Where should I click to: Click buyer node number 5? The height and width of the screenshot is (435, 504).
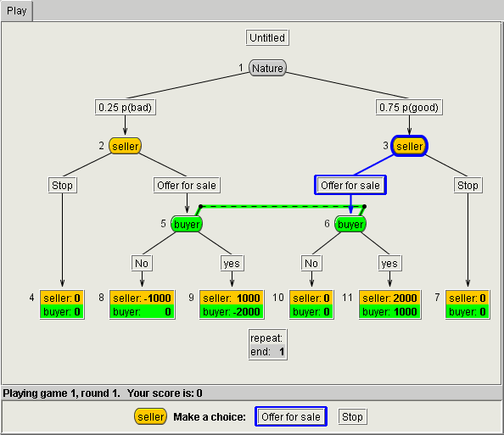tap(187, 224)
